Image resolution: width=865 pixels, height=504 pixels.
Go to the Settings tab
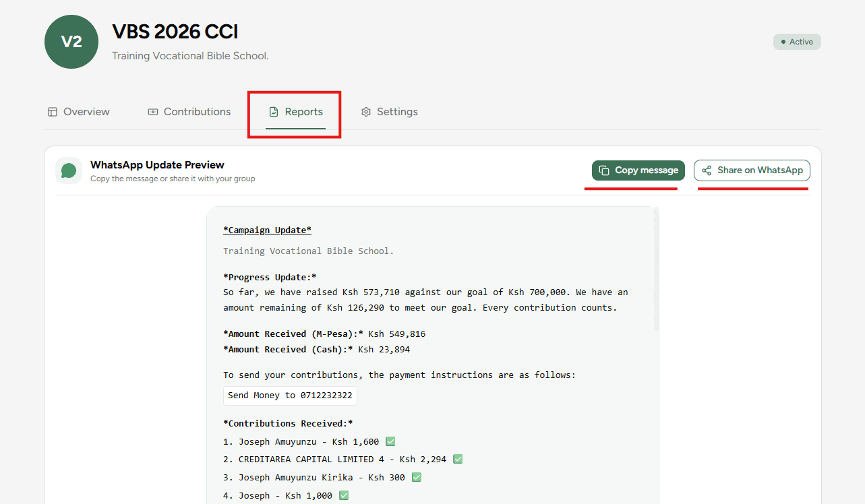click(389, 112)
